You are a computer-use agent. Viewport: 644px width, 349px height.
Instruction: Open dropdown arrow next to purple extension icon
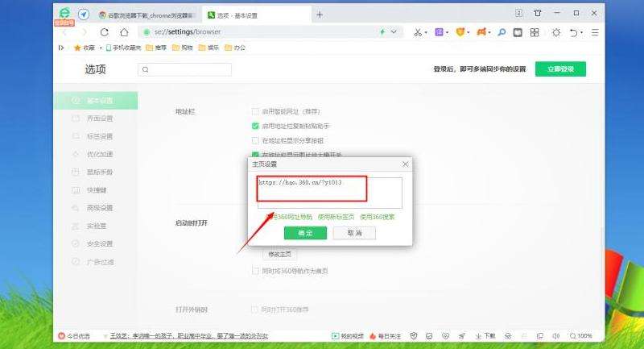pos(448,32)
